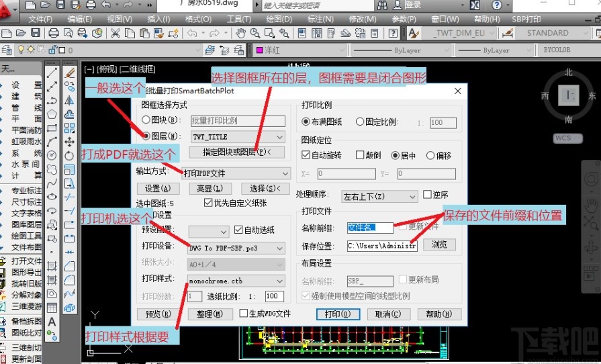The width and height of the screenshot is (601, 364).
Task: Click the QuickCalc calculator icon
Action: (375, 34)
